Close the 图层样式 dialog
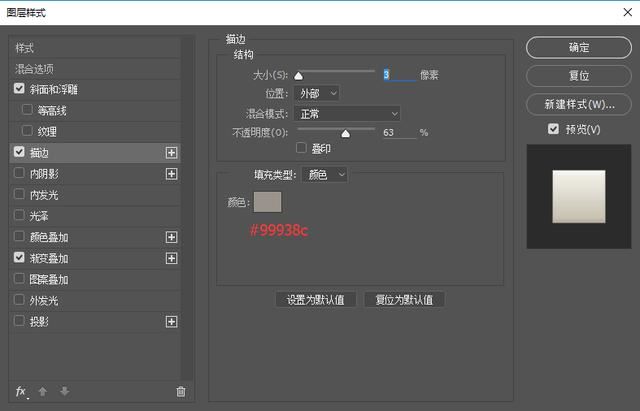The height and width of the screenshot is (411, 640). [x=628, y=12]
